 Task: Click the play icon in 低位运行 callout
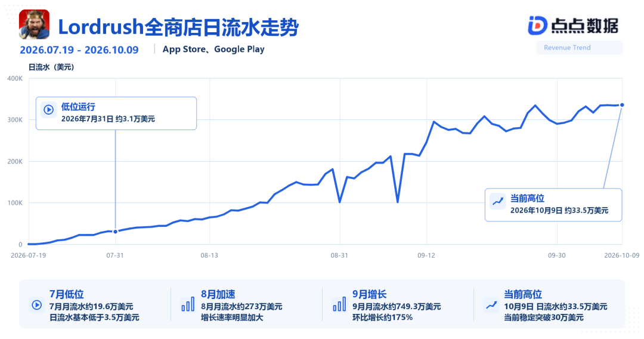(x=49, y=110)
